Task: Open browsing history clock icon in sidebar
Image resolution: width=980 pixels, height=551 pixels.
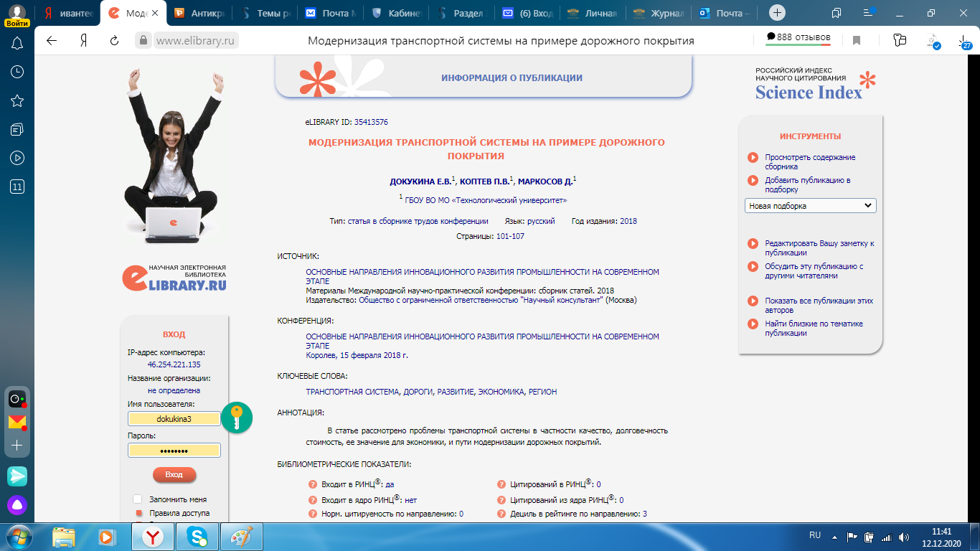Action: pyautogui.click(x=17, y=72)
